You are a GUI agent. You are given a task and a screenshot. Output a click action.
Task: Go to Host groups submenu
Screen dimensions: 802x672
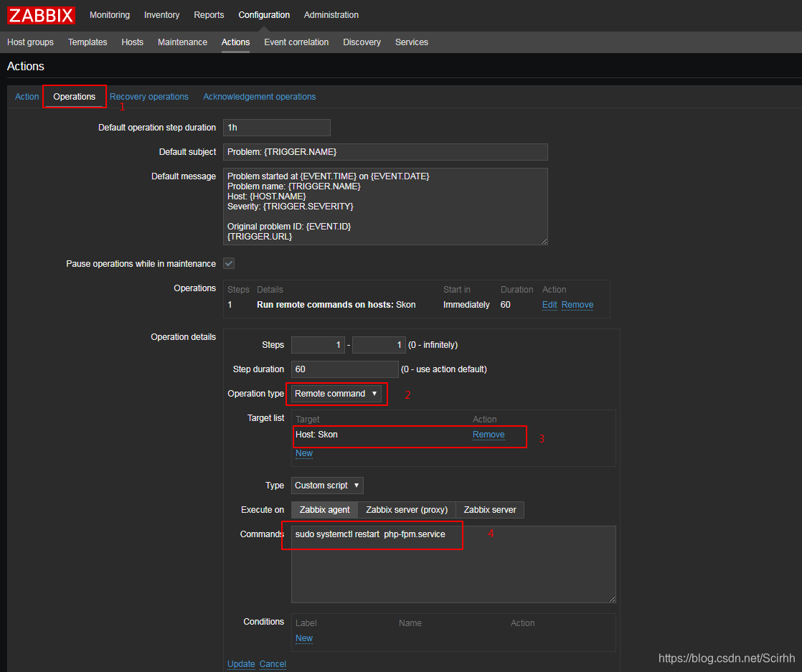tap(30, 42)
